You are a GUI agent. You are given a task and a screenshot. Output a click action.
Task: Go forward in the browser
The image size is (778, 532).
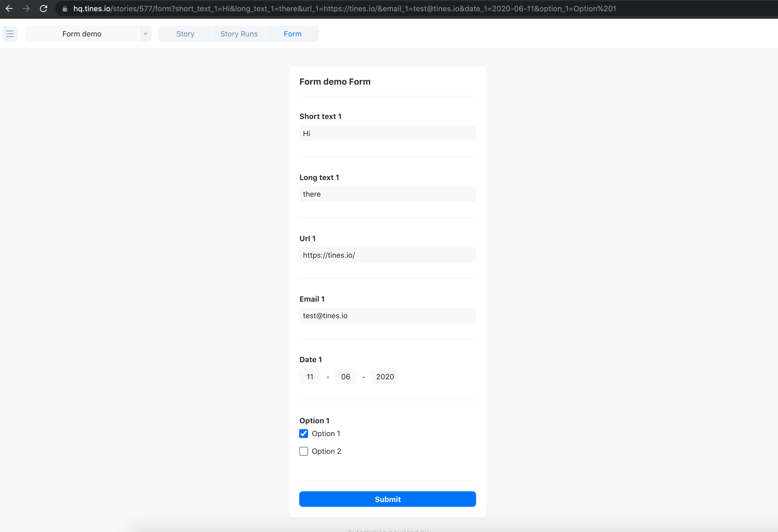pos(26,9)
